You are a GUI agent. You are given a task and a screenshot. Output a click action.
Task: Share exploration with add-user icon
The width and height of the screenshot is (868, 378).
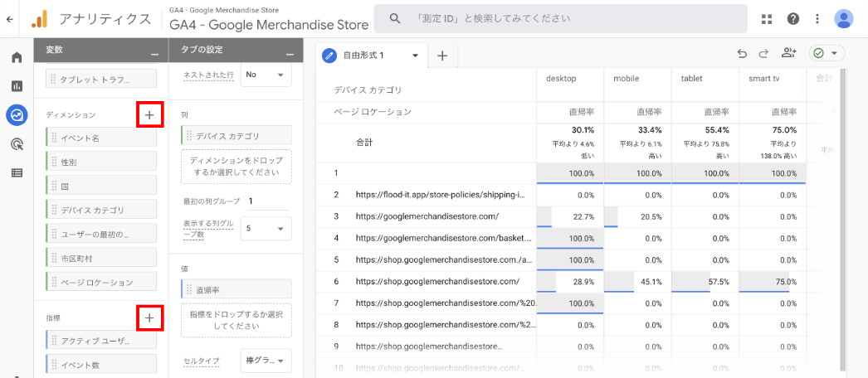coord(788,53)
